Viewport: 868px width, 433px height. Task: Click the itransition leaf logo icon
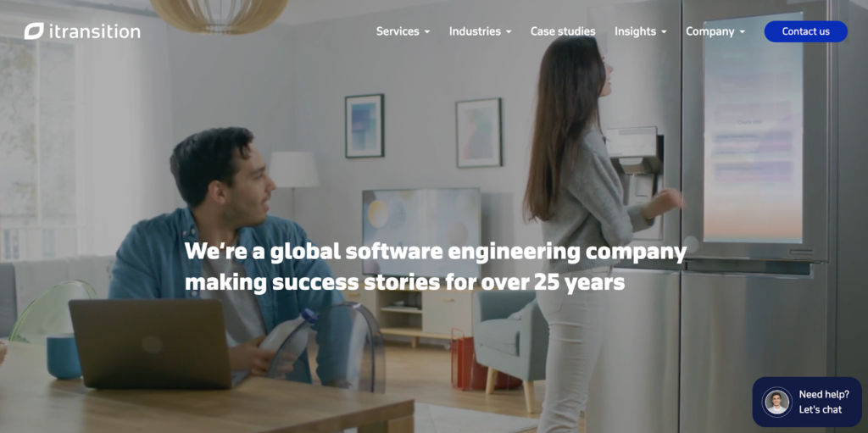34,31
